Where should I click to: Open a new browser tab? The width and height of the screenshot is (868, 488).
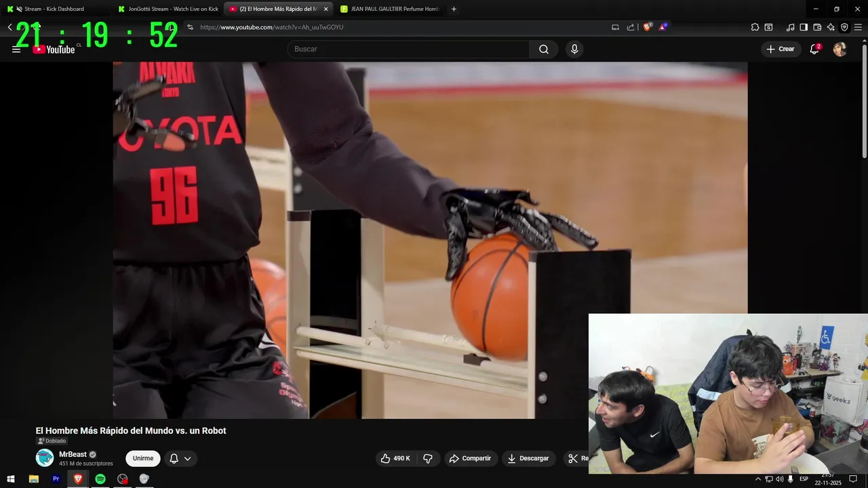tap(454, 9)
